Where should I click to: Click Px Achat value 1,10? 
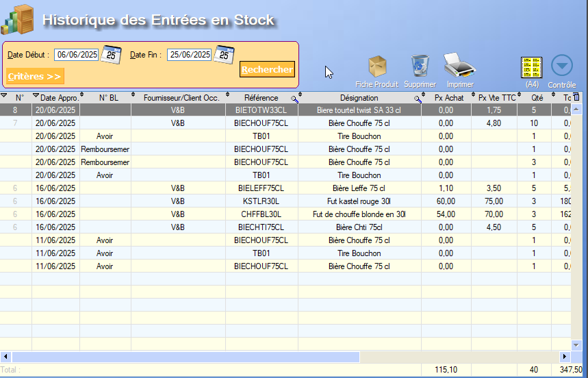coord(446,188)
